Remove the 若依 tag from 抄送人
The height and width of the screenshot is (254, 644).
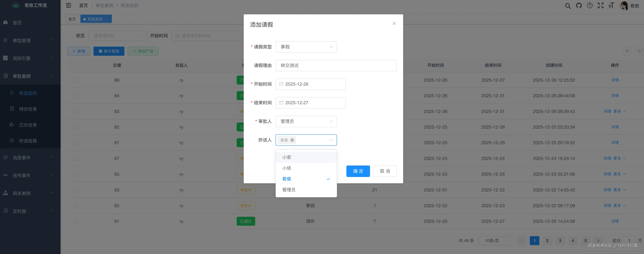point(292,140)
